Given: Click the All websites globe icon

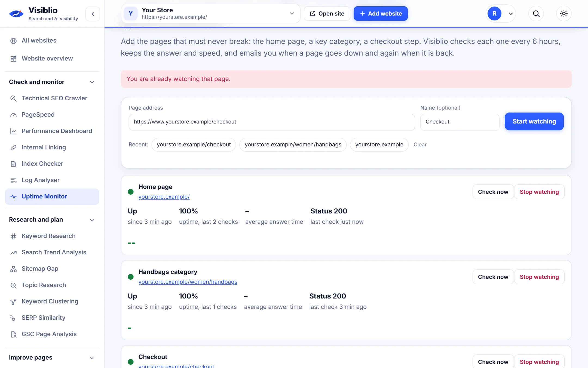Looking at the screenshot, I should click(x=13, y=41).
